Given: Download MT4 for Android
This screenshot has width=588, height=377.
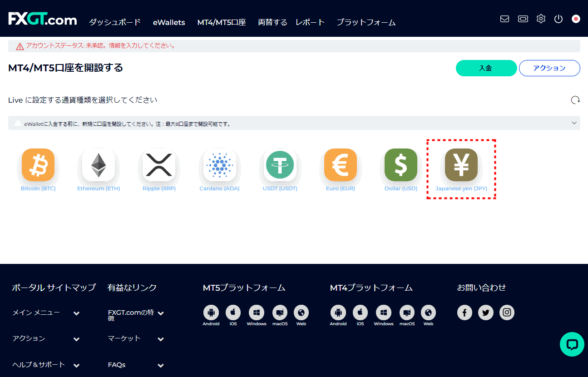Looking at the screenshot, I should pyautogui.click(x=338, y=312).
